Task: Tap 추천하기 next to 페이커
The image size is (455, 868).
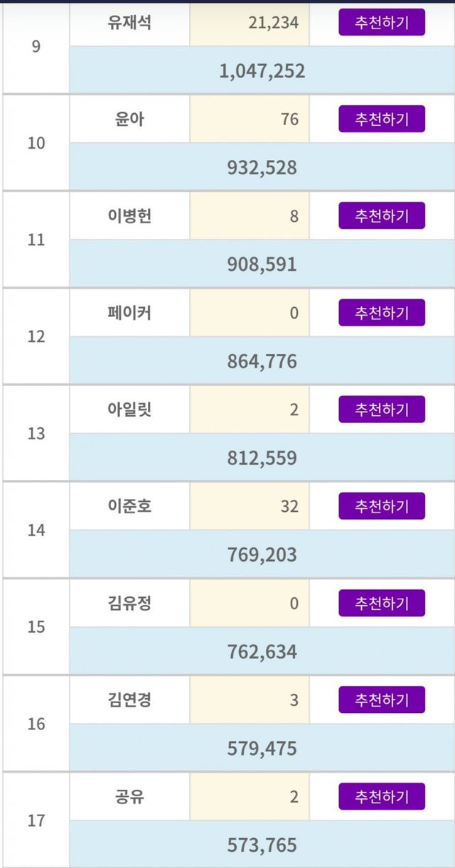Action: (382, 312)
